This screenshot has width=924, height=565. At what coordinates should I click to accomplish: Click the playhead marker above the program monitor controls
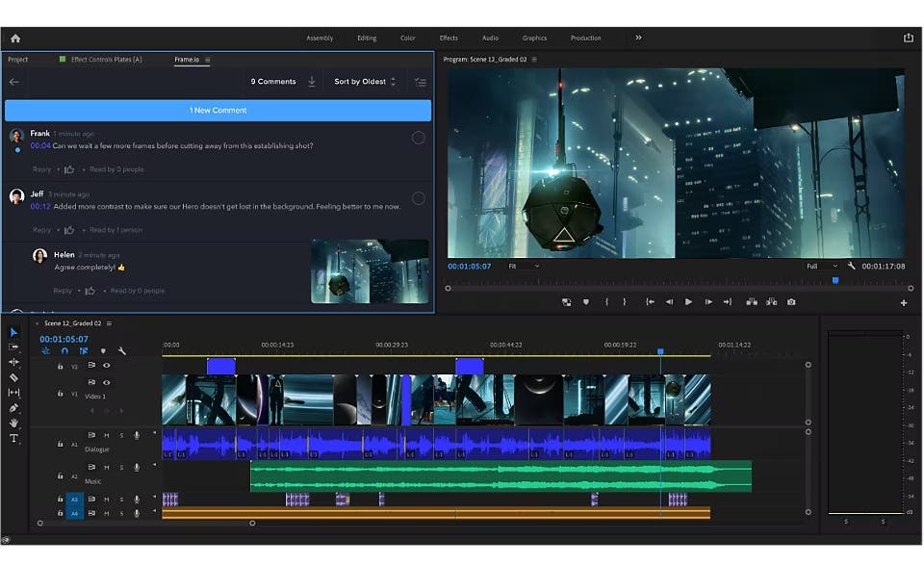(834, 280)
